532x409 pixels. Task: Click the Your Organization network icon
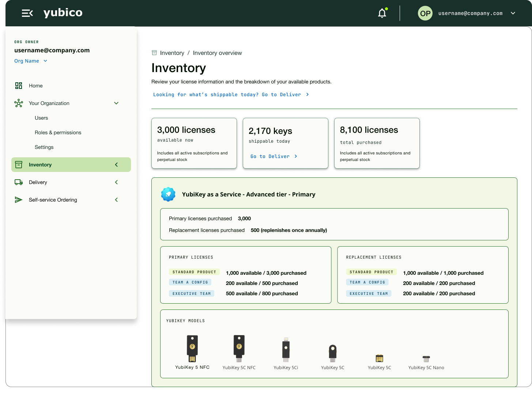19,103
